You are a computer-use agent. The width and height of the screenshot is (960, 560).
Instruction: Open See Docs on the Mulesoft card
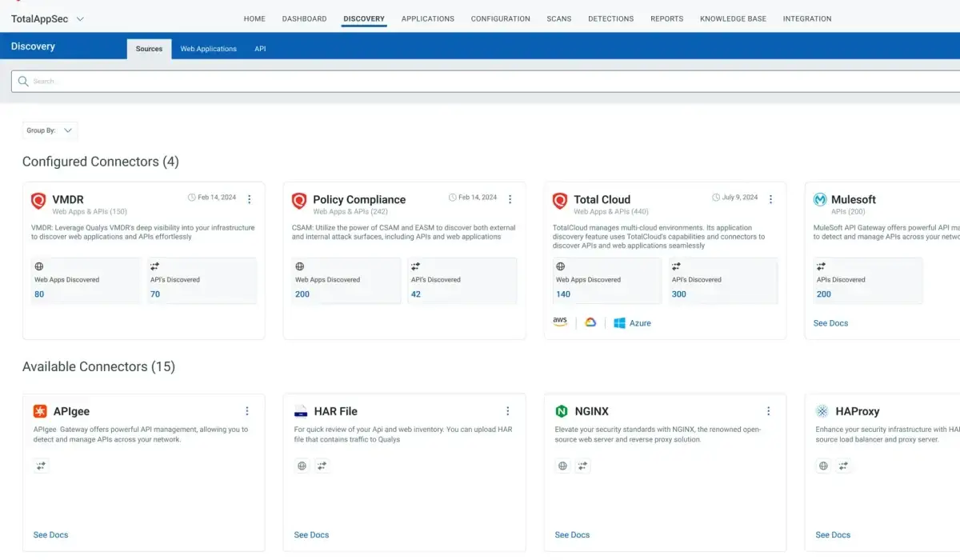click(x=830, y=322)
